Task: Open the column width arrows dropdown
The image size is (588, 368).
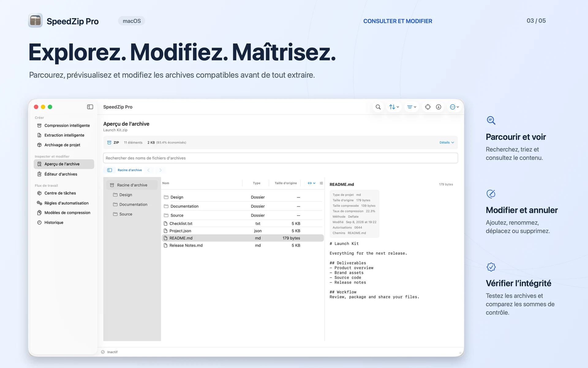Action: click(x=311, y=183)
